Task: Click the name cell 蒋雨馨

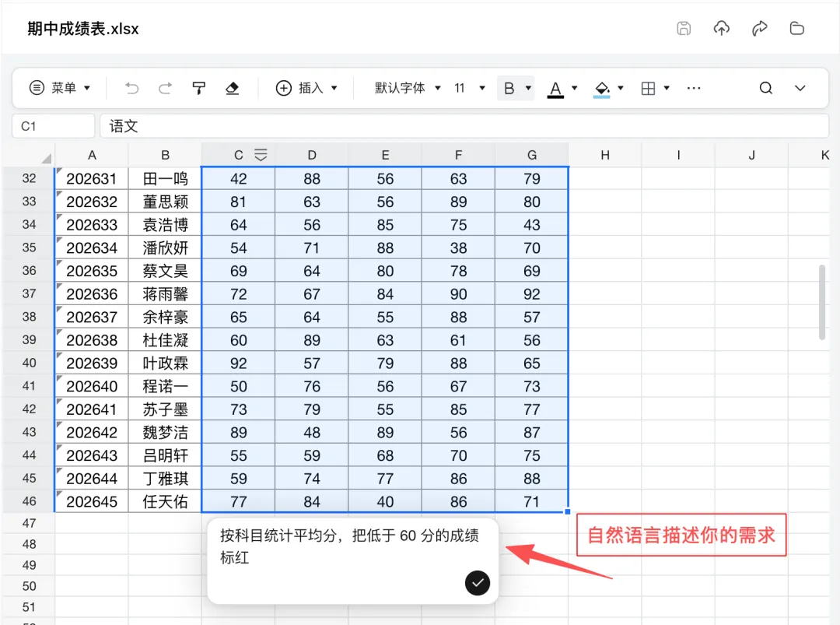Action: click(165, 293)
